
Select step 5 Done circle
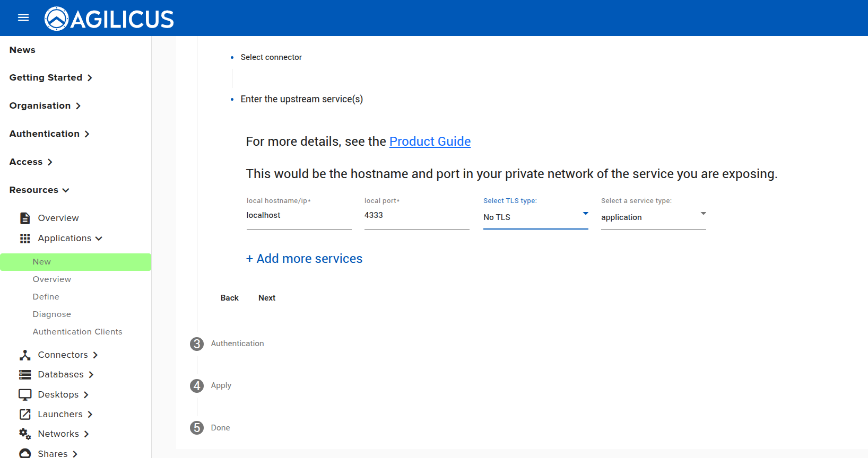tap(197, 428)
